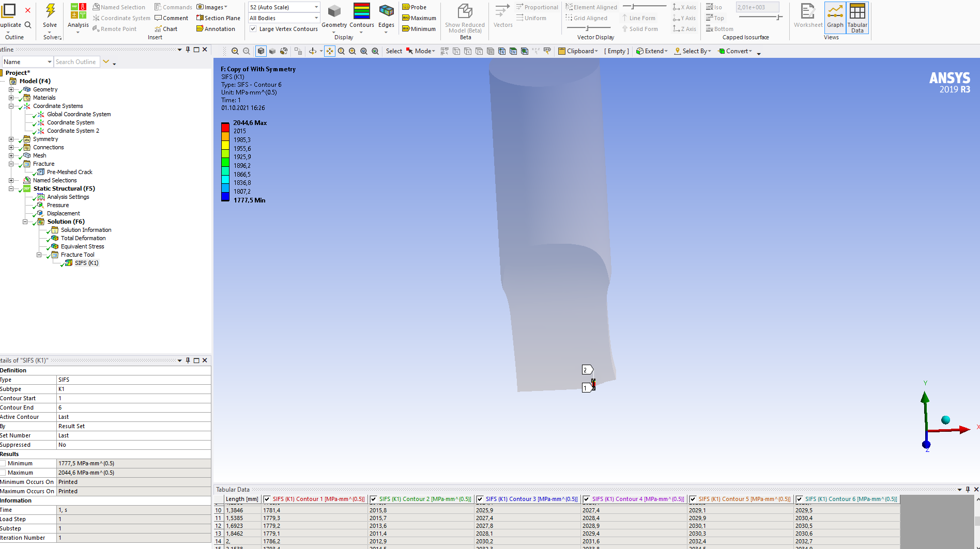Open the Clipboard menu

click(578, 51)
